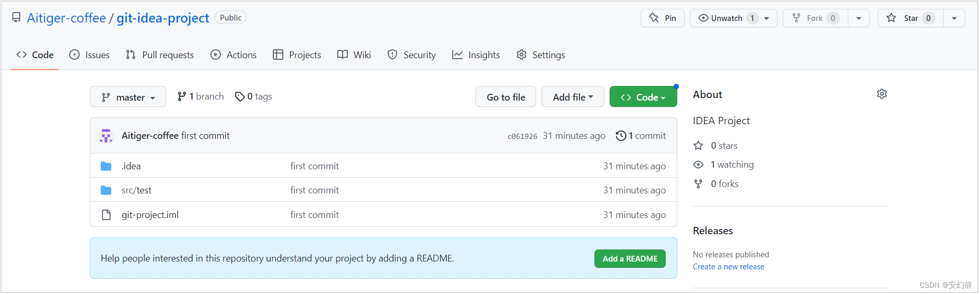Click the star icon next to 0 stars
This screenshot has width=980, height=294.
[698, 146]
